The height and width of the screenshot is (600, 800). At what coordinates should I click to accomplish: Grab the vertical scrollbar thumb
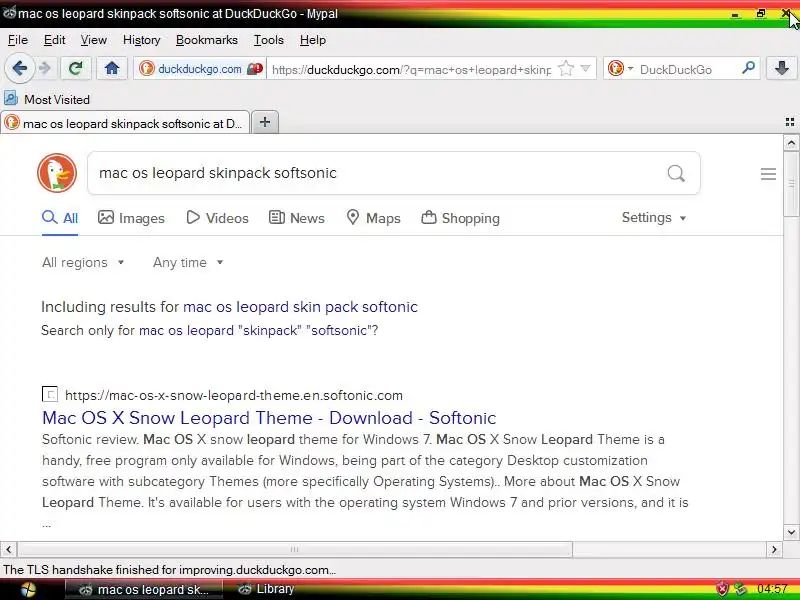click(791, 184)
